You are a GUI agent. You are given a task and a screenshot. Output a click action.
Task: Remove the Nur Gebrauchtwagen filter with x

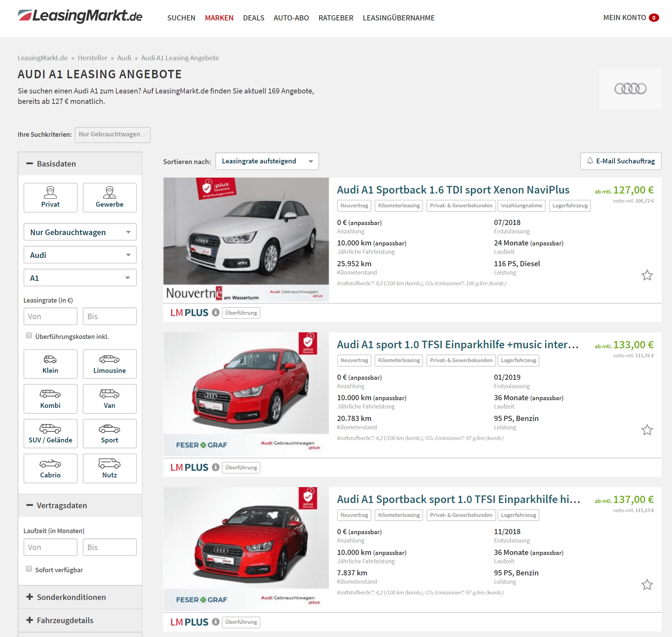click(145, 135)
